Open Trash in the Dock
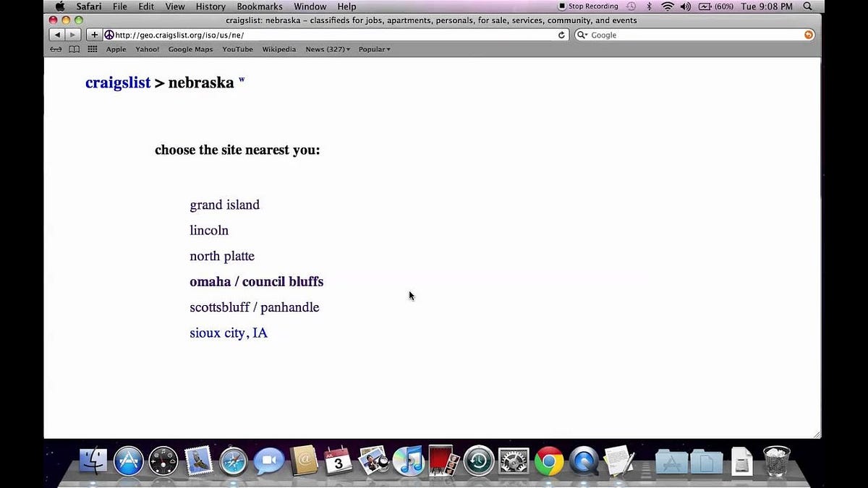This screenshot has height=488, width=868. 777,461
